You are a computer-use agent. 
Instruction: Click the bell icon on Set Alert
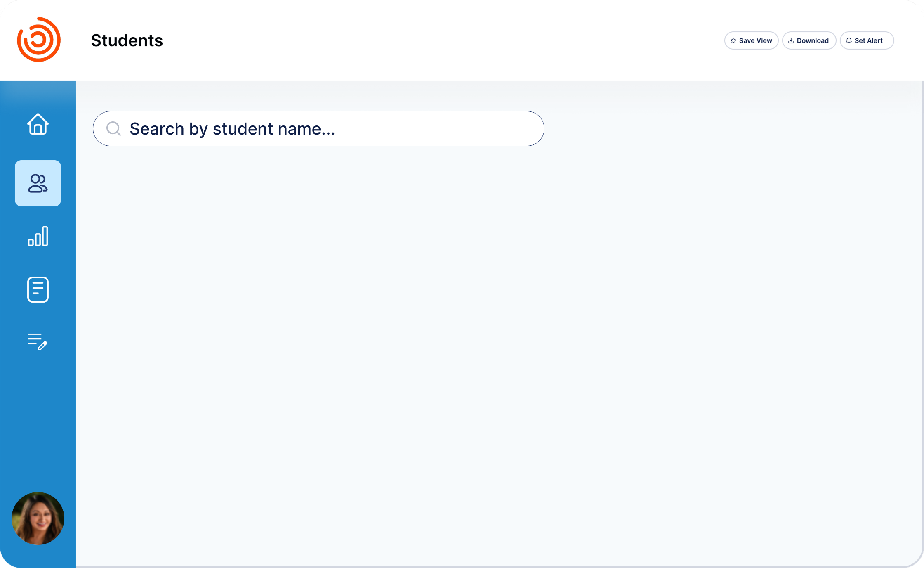(849, 40)
